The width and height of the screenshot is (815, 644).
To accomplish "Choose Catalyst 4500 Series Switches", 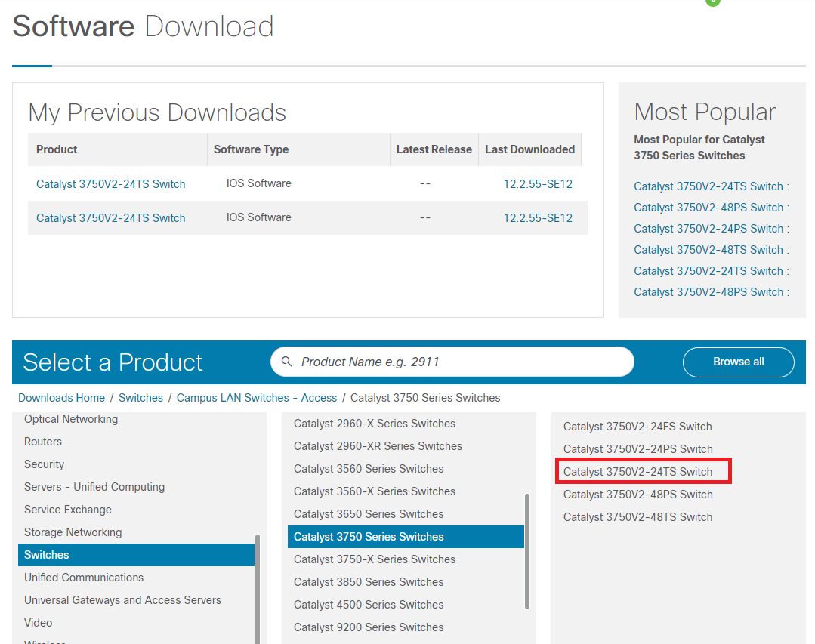I will click(369, 605).
